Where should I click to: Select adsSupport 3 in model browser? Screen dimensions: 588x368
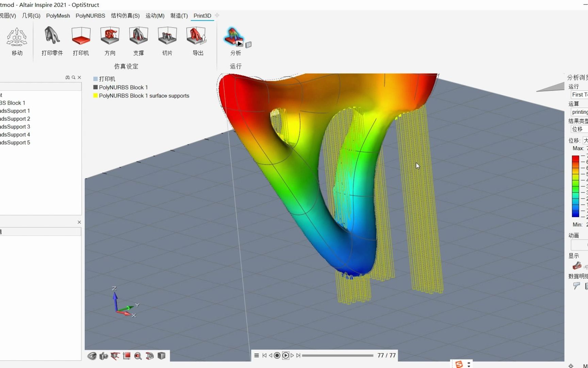point(15,127)
